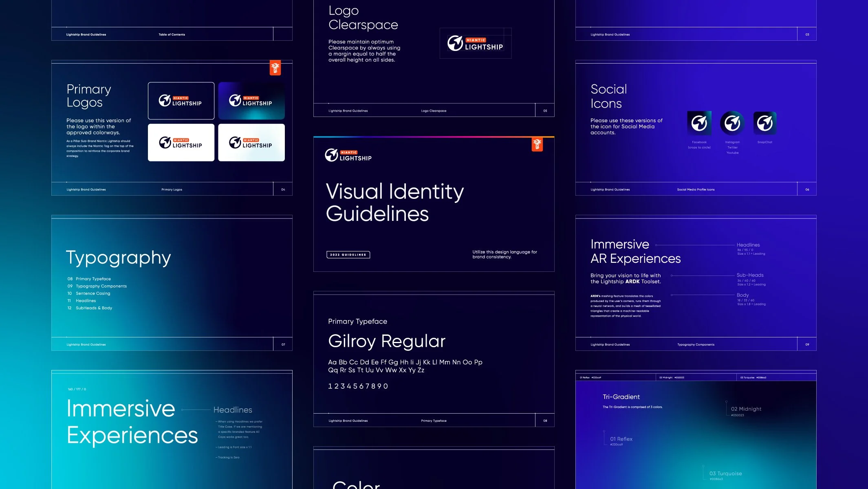
Task: Click orange badge on Visual Identity slide
Action: click(x=537, y=144)
